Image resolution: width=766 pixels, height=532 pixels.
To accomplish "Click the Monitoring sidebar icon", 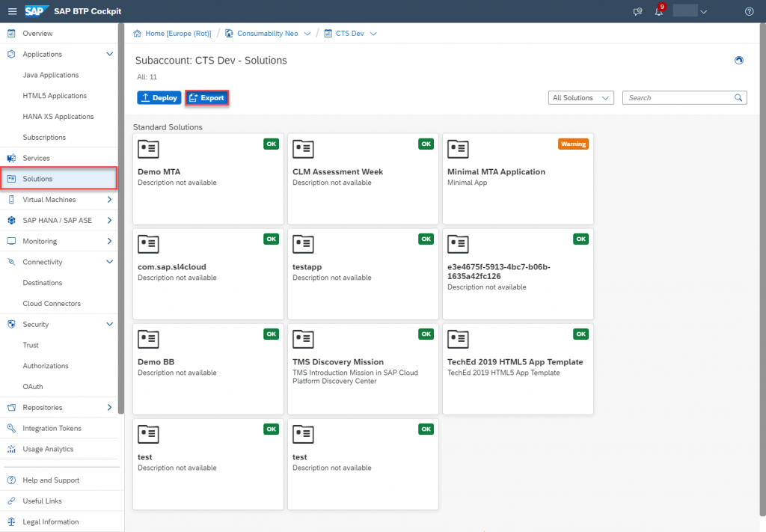I will 11,242.
